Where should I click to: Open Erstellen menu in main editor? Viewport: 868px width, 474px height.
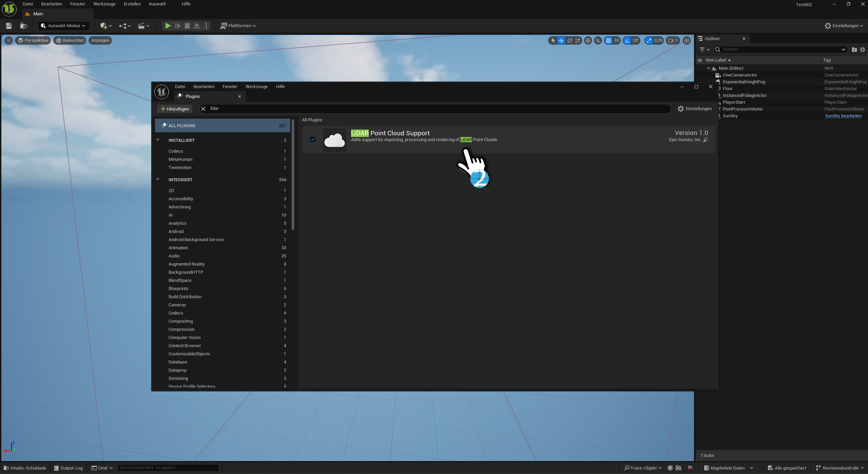point(132,4)
